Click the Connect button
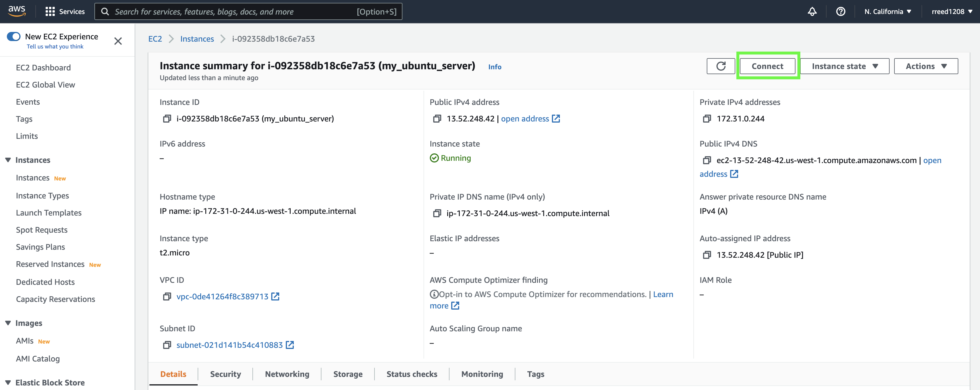The image size is (980, 390). tap(767, 66)
